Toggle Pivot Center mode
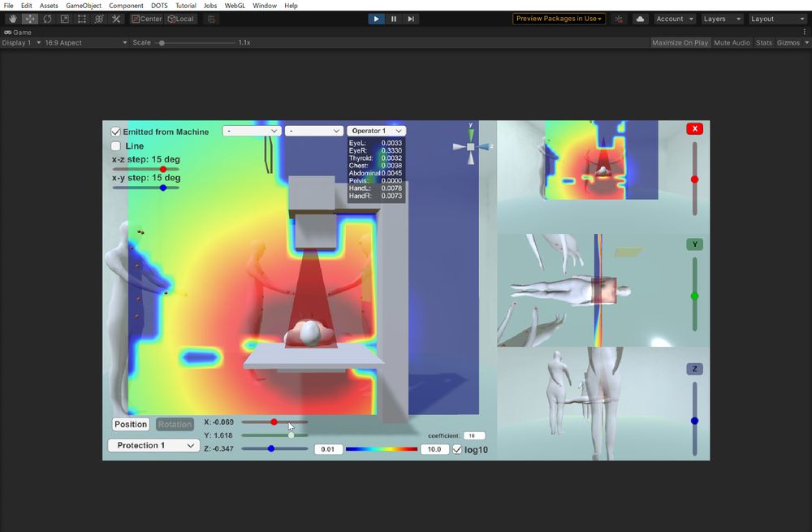 [x=146, y=19]
